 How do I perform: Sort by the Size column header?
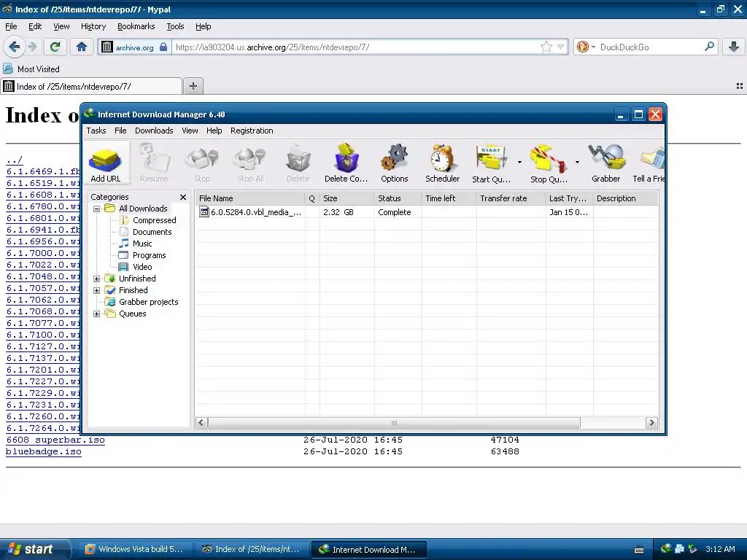coord(347,198)
